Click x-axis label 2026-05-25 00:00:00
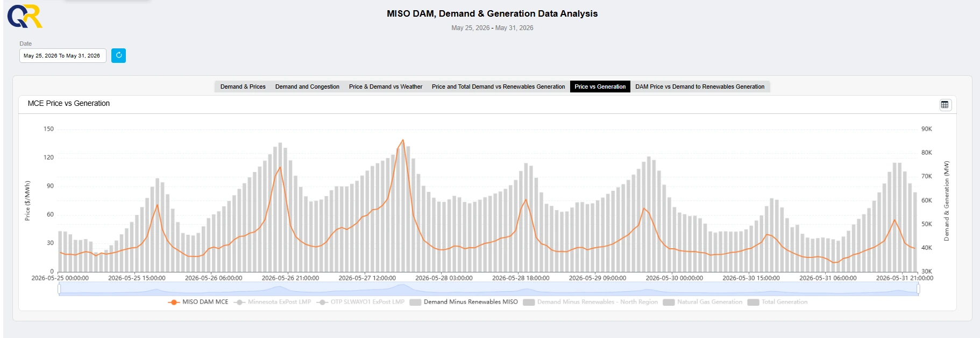980x338 pixels. [60, 278]
